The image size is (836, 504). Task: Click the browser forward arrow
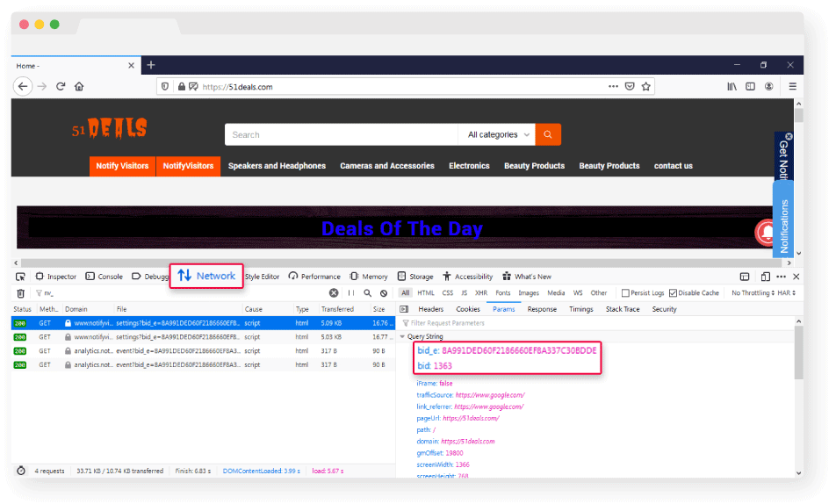pos(42,86)
